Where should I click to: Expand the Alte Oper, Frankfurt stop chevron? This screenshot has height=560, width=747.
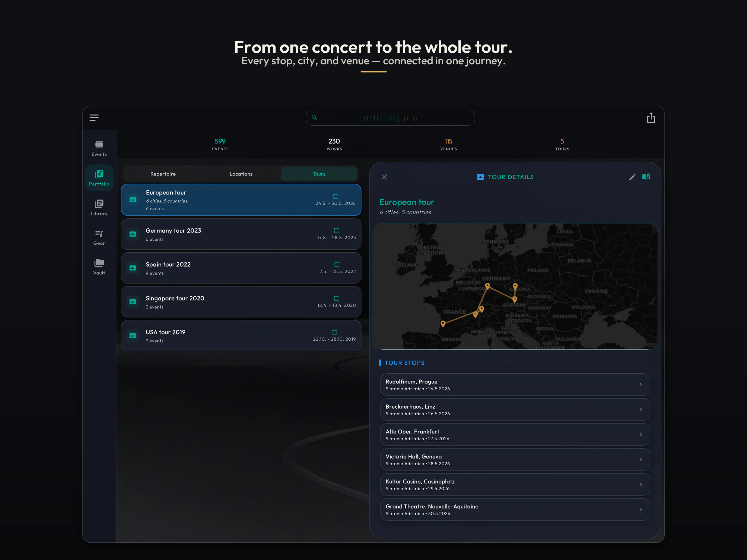pos(640,434)
